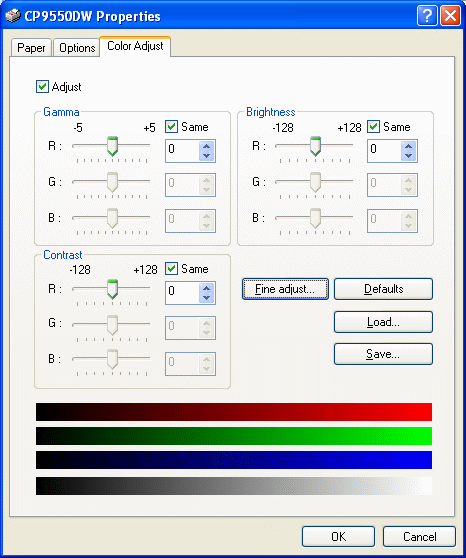Increase Contrast R value with up arrow

coord(206,288)
